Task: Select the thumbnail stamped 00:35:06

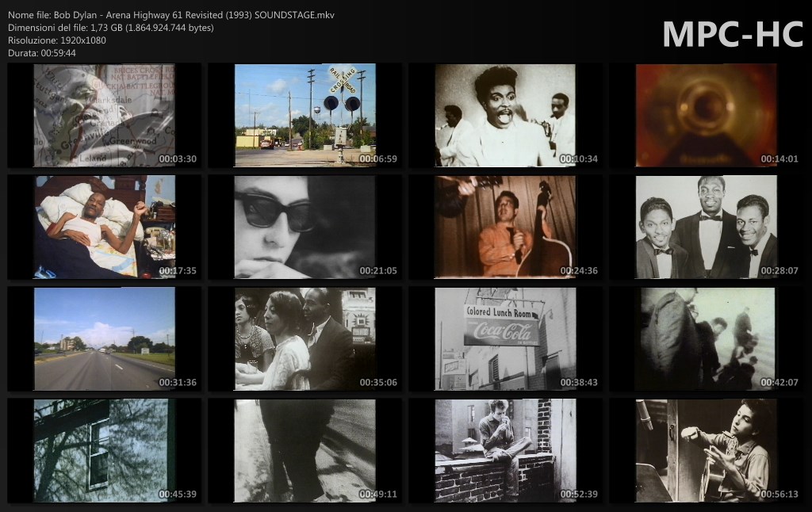Action: pyautogui.click(x=305, y=338)
